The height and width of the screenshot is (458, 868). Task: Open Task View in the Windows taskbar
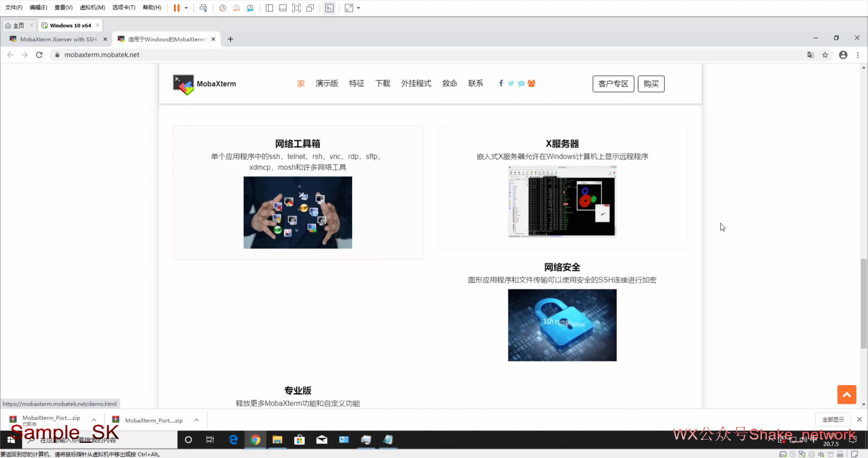[210, 440]
